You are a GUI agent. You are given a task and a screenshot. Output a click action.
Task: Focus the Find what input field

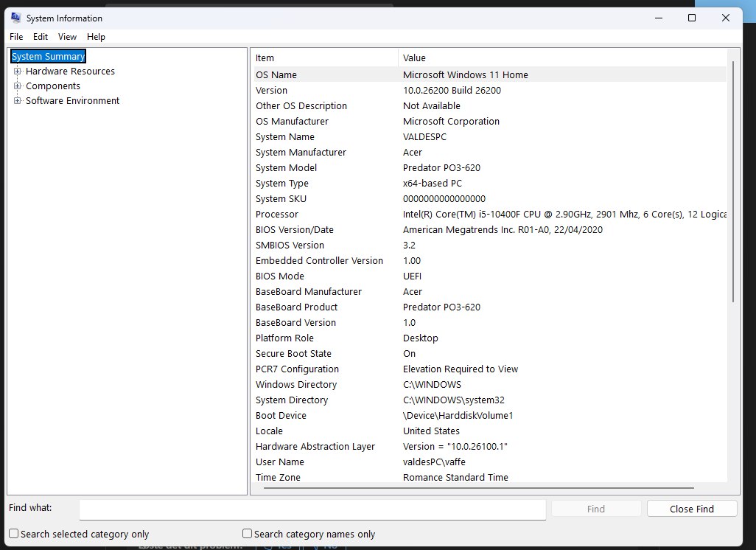click(312, 509)
